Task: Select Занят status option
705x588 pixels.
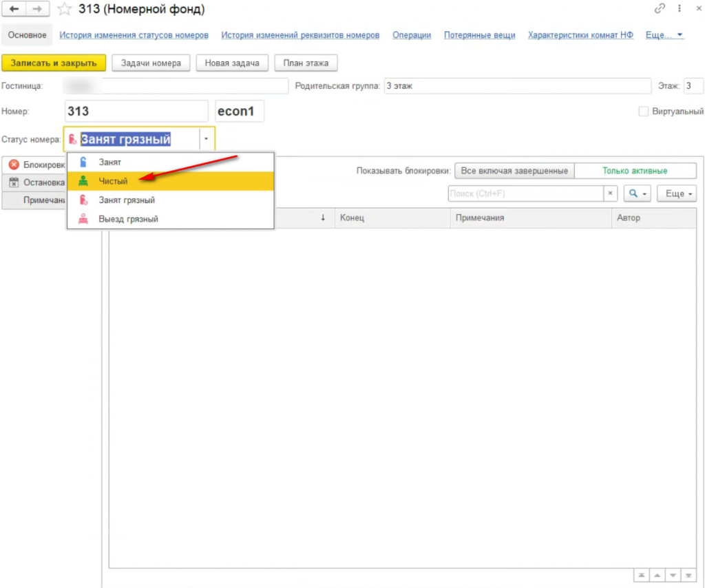Action: coord(171,162)
